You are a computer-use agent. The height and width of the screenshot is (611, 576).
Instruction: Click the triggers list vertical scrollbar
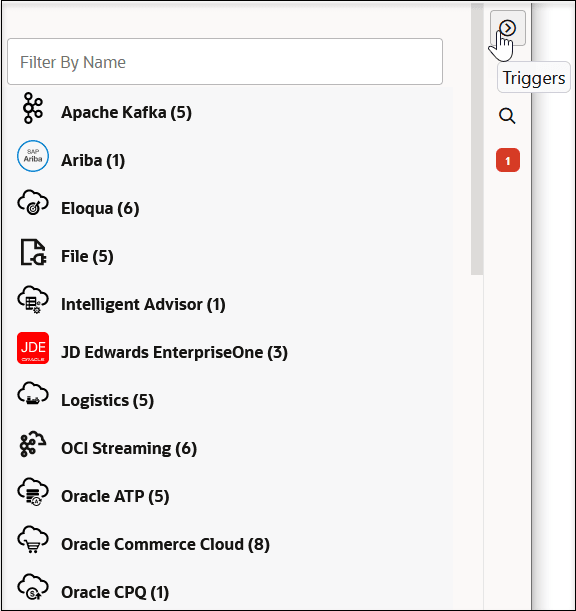477,139
